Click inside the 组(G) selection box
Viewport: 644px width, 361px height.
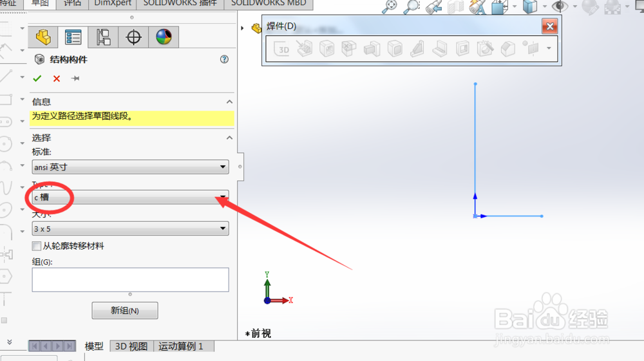click(x=130, y=280)
